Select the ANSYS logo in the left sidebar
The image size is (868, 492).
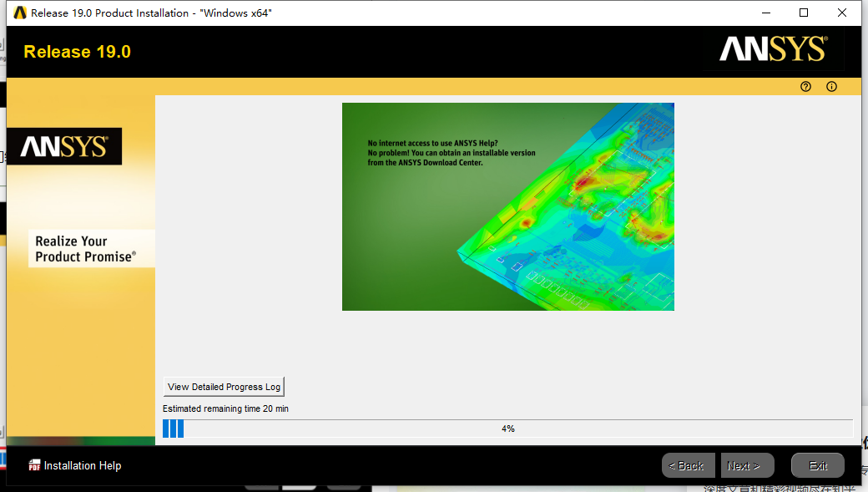pos(63,145)
